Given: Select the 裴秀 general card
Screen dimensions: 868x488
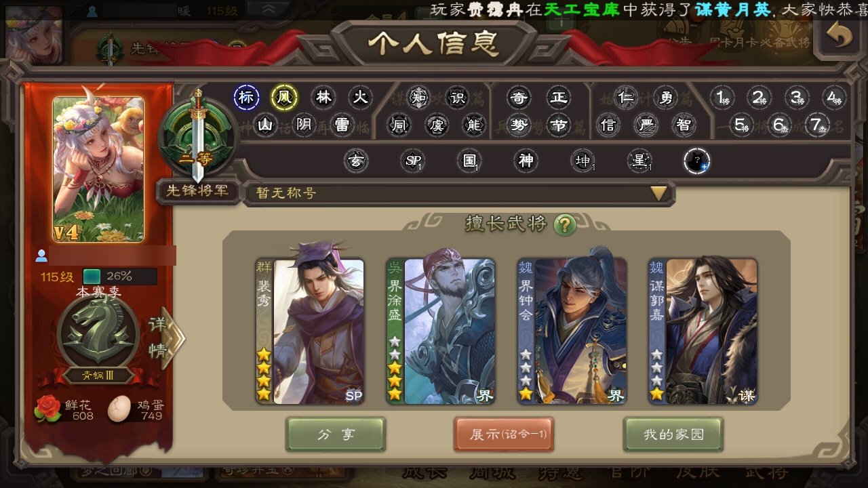Looking at the screenshot, I should tap(310, 331).
